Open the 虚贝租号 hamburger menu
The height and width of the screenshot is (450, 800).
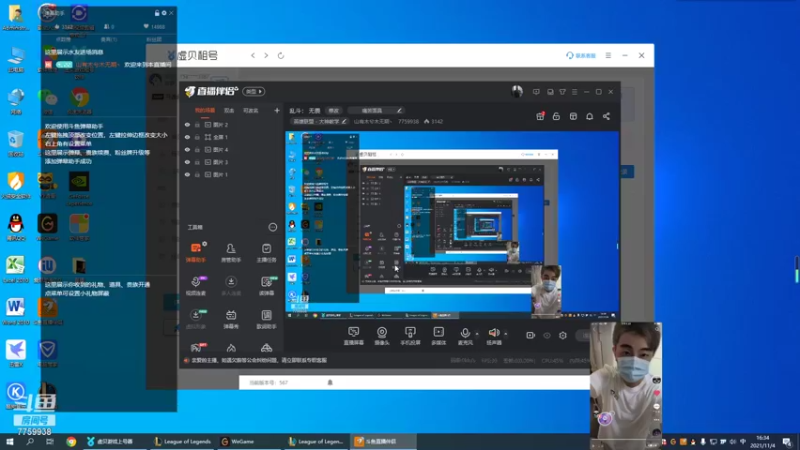[x=608, y=55]
